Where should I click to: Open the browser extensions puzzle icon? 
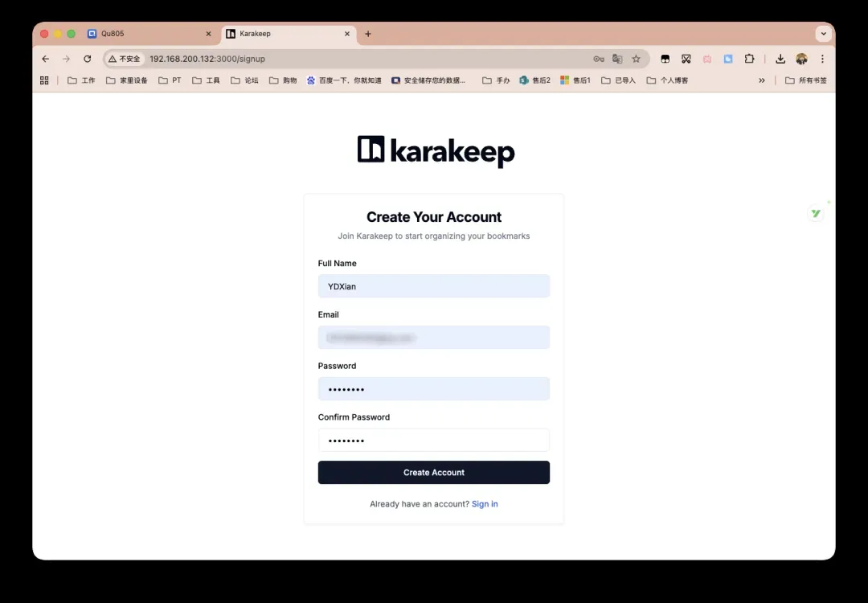(x=749, y=59)
